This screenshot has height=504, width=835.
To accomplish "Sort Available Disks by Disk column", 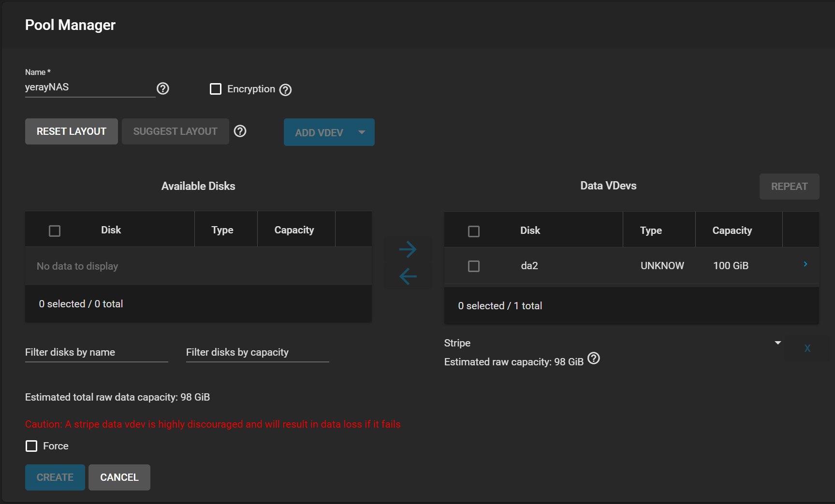I will (111, 230).
